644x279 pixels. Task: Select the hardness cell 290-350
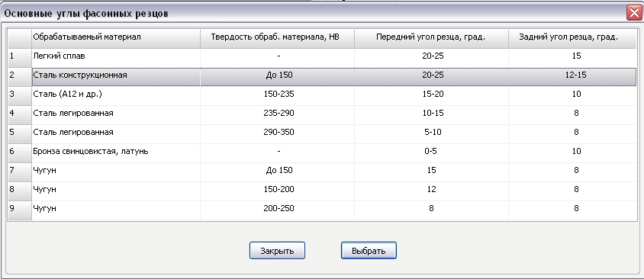click(x=277, y=133)
